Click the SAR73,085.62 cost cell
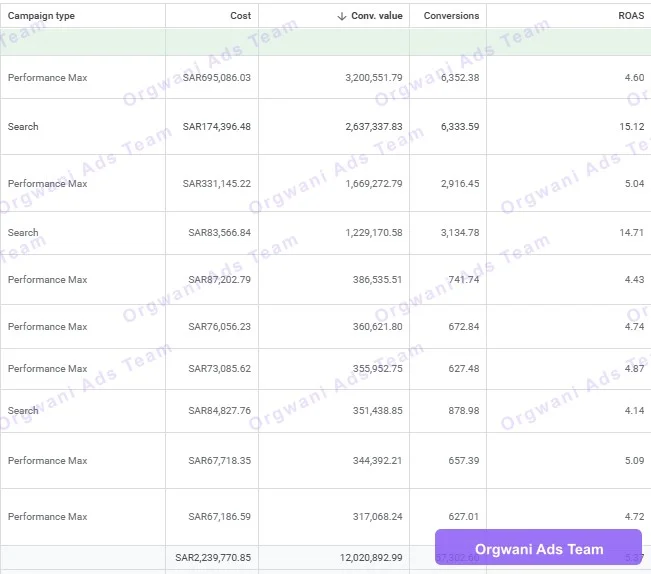The width and height of the screenshot is (651, 574). (x=219, y=369)
